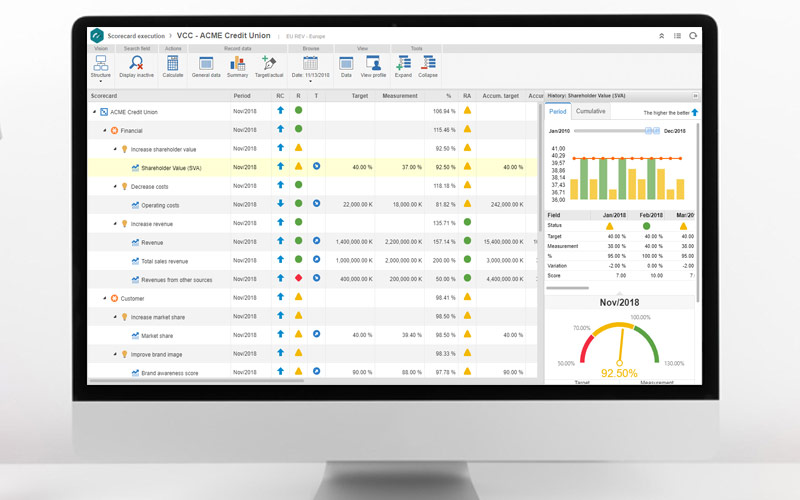The image size is (800, 500).
Task: Collapse the Customer perspective node
Action: [104, 298]
